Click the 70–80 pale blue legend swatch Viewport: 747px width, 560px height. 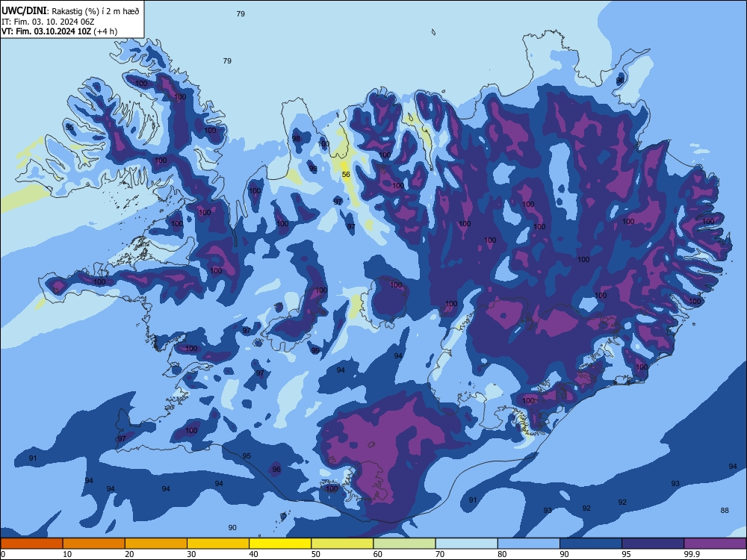[x=466, y=544]
